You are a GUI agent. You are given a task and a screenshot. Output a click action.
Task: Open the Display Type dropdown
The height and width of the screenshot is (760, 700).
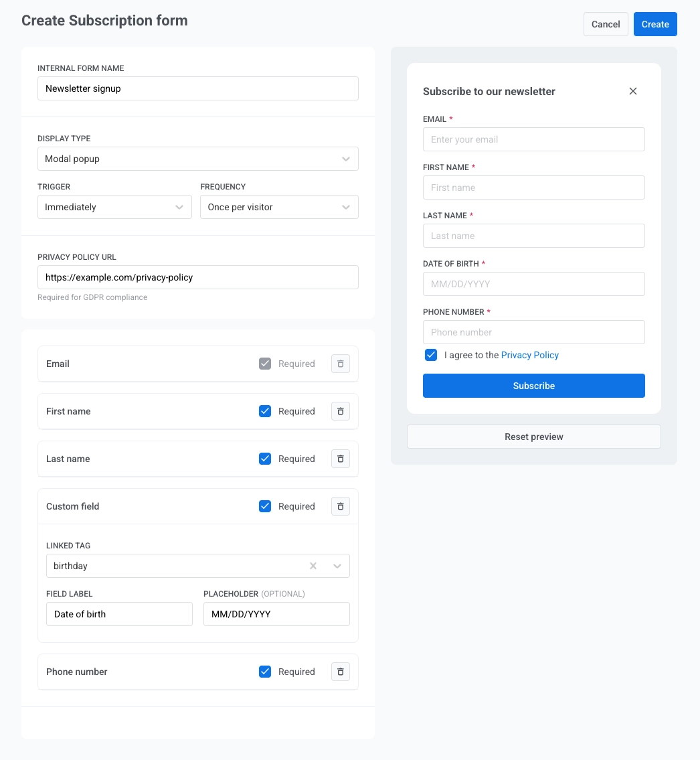coord(198,159)
